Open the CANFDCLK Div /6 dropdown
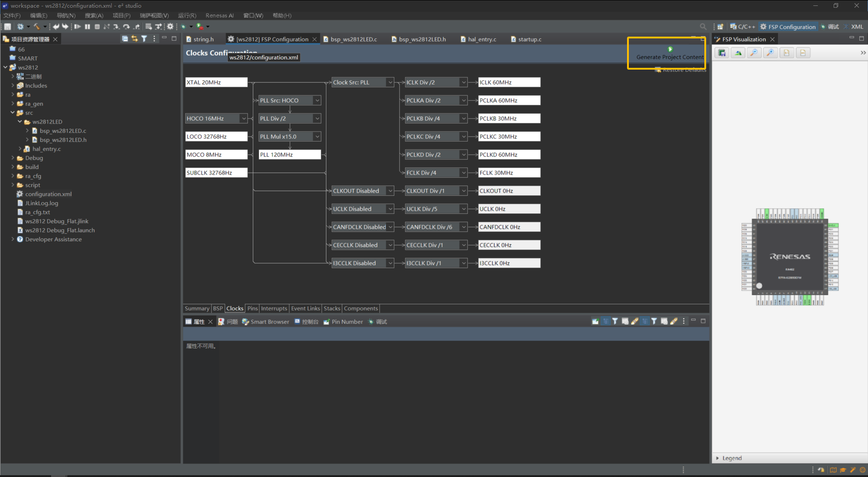868x477 pixels. [463, 227]
